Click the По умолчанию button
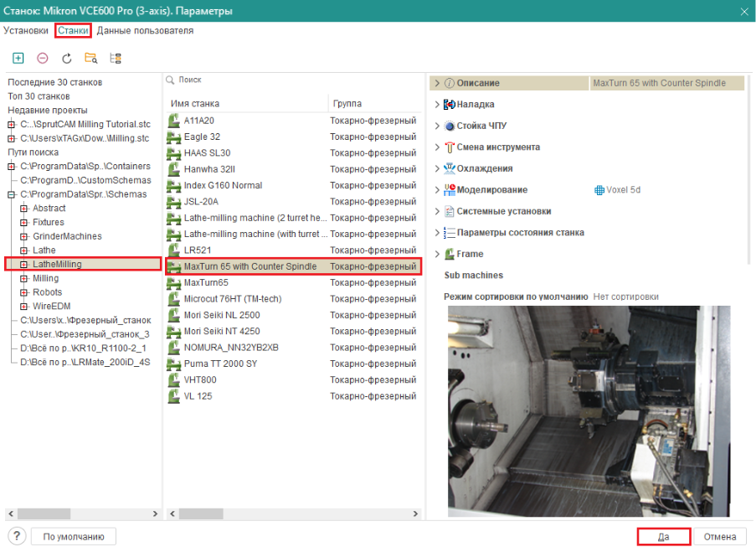 tap(74, 537)
